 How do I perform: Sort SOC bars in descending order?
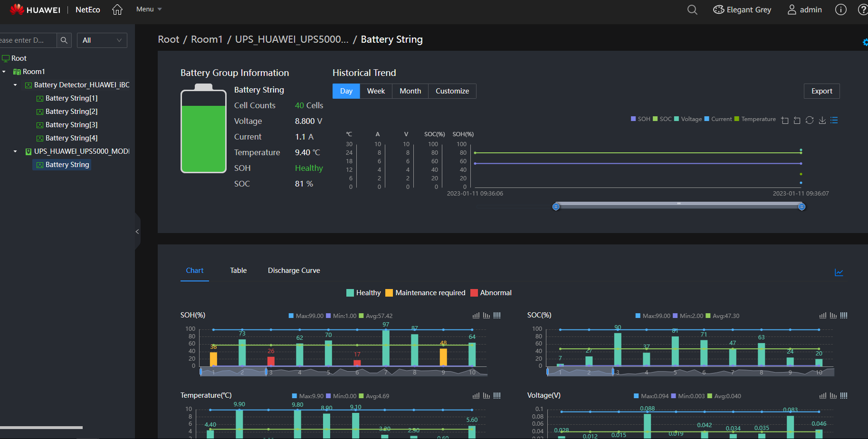coord(833,315)
